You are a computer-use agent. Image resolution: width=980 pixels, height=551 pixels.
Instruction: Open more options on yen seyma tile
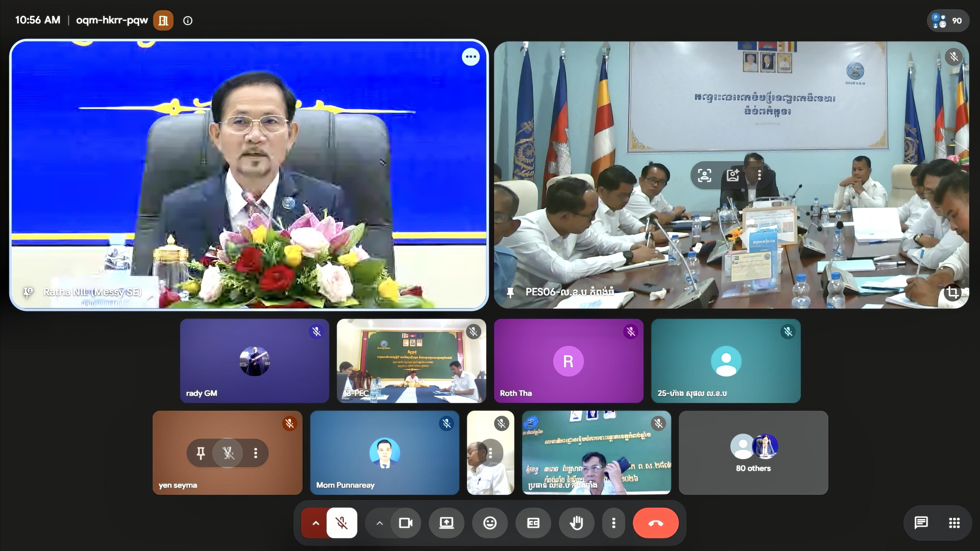click(x=256, y=453)
